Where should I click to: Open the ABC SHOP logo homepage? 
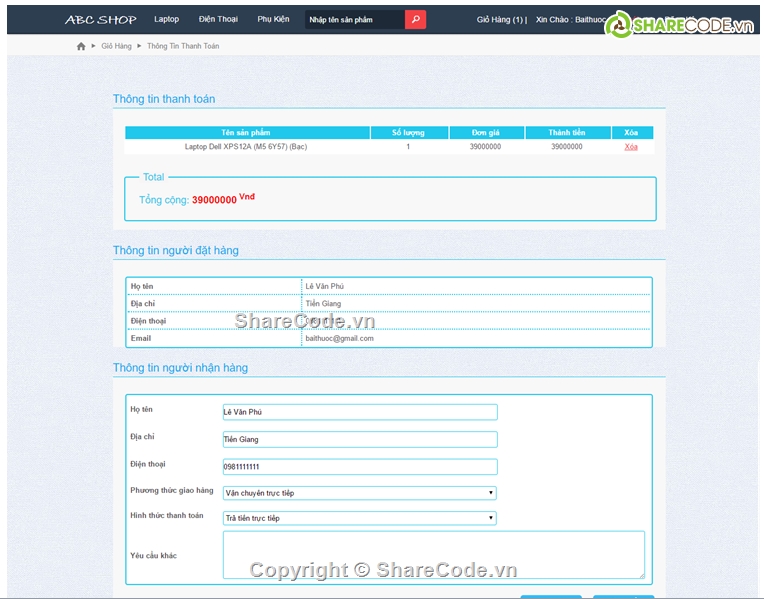pos(101,20)
